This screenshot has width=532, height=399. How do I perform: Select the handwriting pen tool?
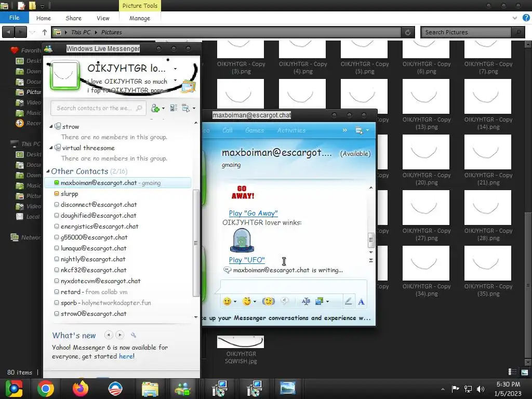[x=348, y=301]
